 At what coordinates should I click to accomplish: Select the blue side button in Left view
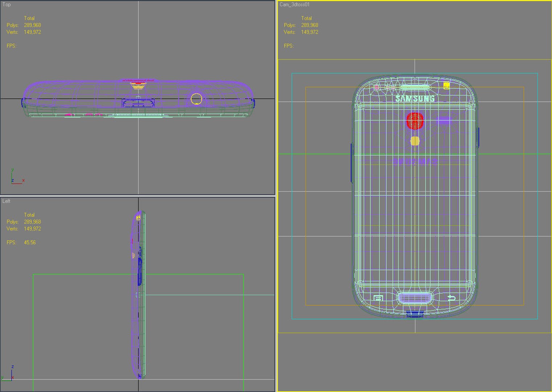(x=140, y=271)
